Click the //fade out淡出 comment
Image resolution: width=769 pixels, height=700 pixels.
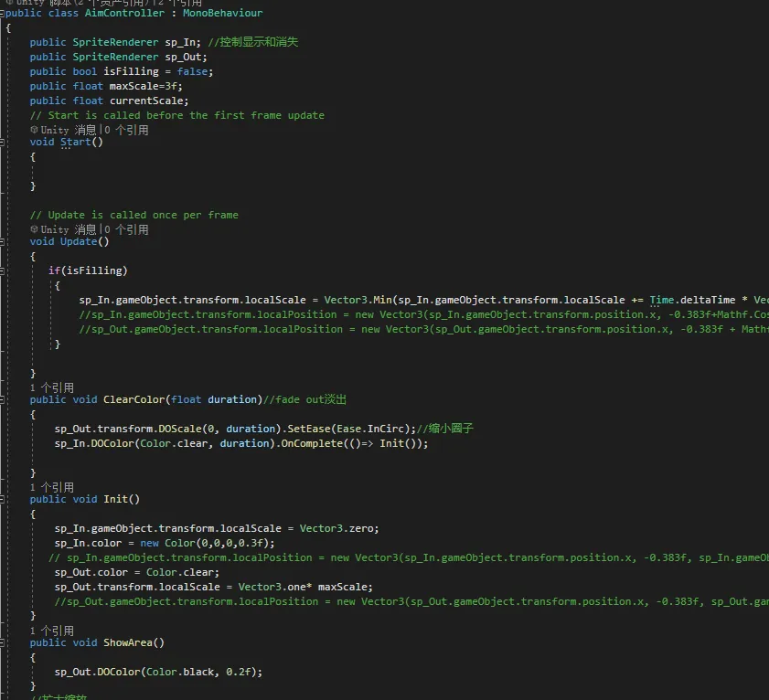pyautogui.click(x=304, y=400)
